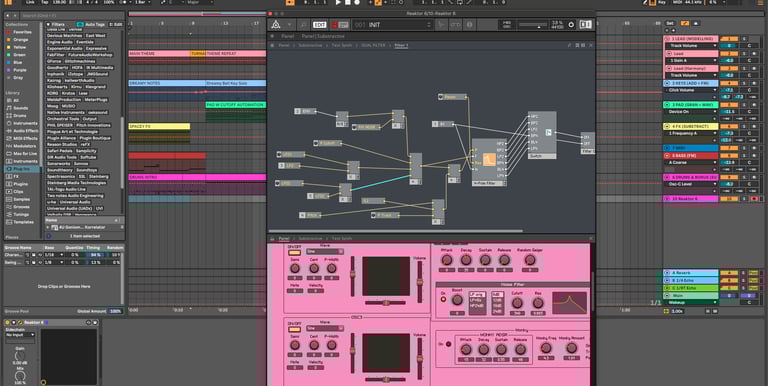Click DUAL FILTER in structure breadcrumb
Screen dimensions: 768x386
coord(373,45)
